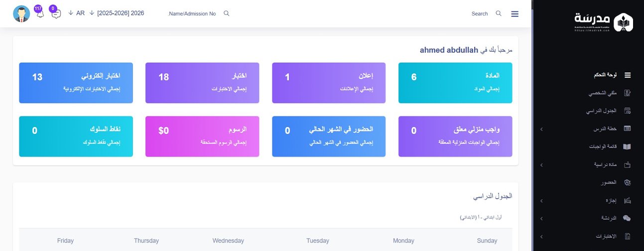This screenshot has width=644, height=251.
Task: Click the user profile avatar
Action: [x=21, y=13]
